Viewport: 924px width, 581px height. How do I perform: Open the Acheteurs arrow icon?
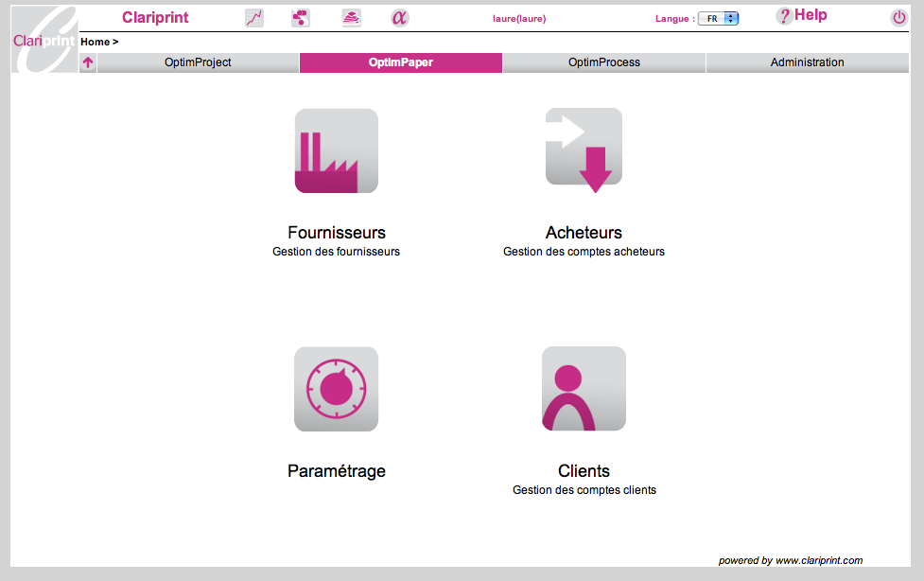tap(584, 150)
